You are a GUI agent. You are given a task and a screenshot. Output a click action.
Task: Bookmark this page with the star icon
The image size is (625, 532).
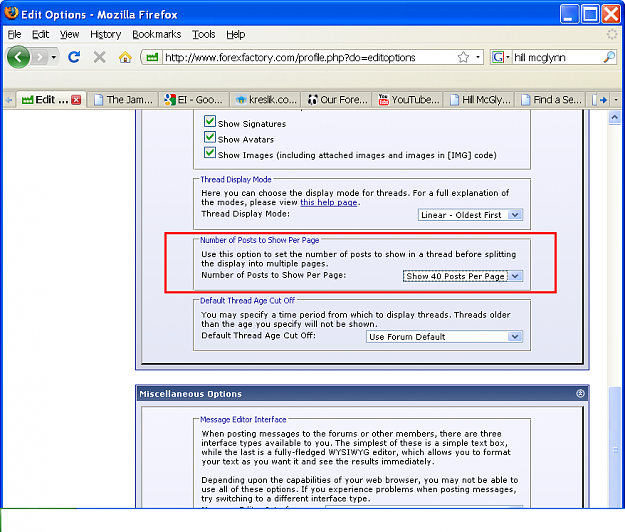463,57
